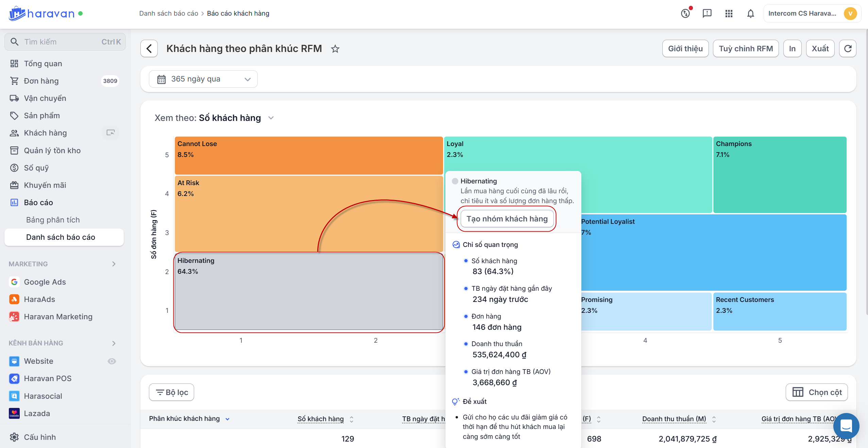Open the apps grid icon
868x448 pixels.
(x=729, y=14)
